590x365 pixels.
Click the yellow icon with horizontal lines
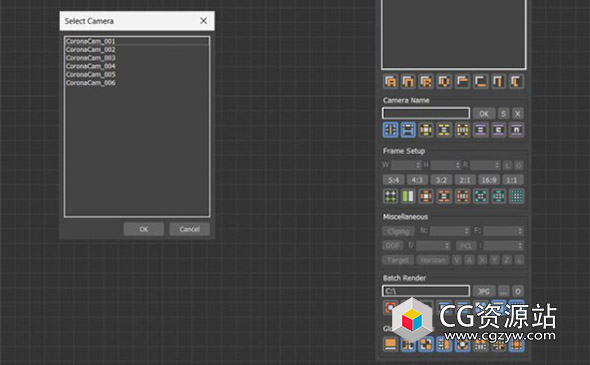click(444, 130)
